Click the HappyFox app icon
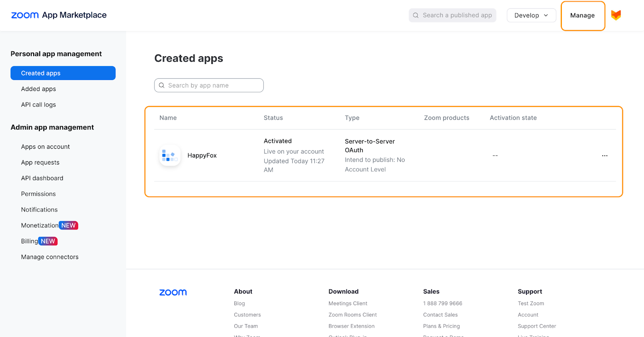 point(170,155)
